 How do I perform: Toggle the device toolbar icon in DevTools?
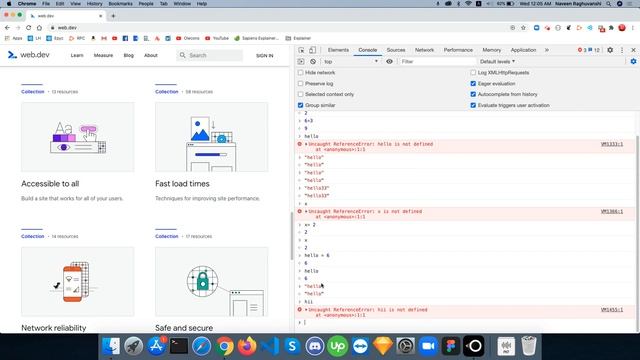[312, 50]
